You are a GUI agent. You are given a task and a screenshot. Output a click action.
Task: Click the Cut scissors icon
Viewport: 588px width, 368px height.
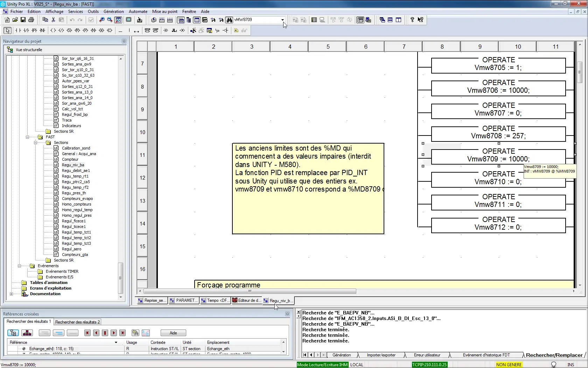(x=53, y=20)
